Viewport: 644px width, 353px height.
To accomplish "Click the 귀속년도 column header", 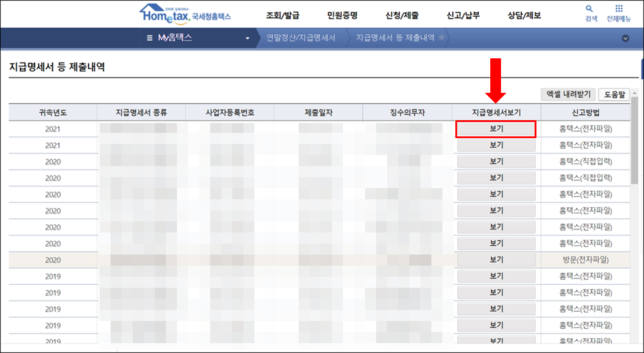I will [53, 113].
